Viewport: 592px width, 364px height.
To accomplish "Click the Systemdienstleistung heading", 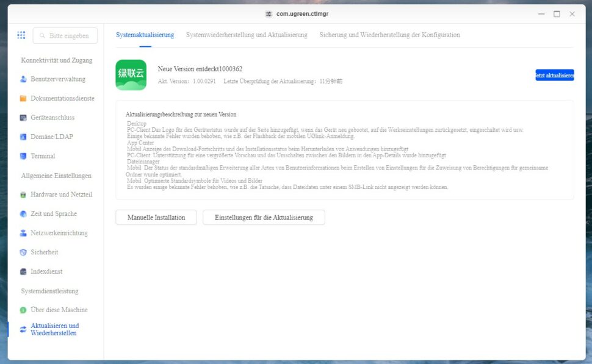I will [50, 291].
